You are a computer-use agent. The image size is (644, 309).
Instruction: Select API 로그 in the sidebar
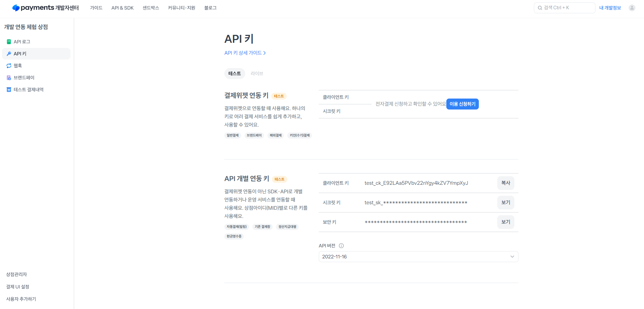[36, 42]
